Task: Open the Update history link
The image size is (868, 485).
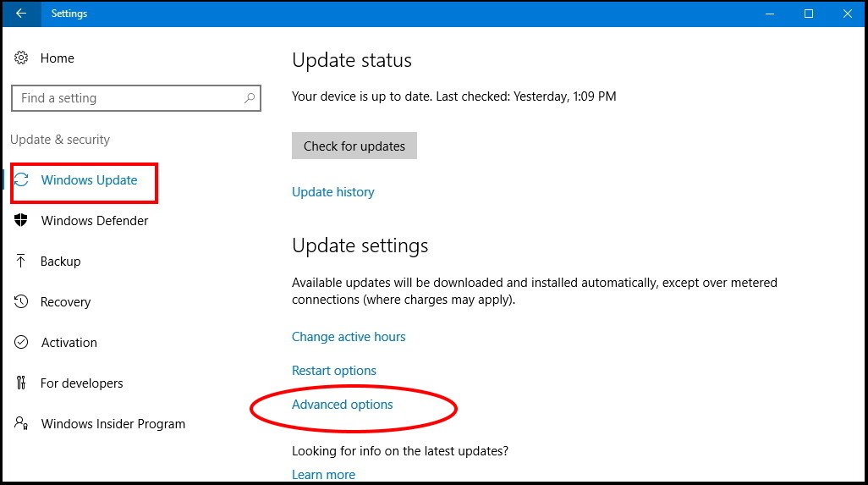Action: [x=332, y=192]
